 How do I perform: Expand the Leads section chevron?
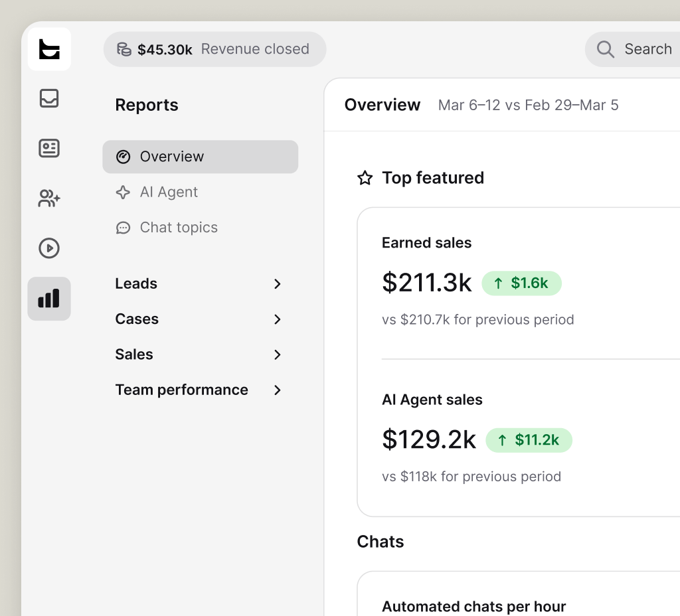pyautogui.click(x=278, y=284)
